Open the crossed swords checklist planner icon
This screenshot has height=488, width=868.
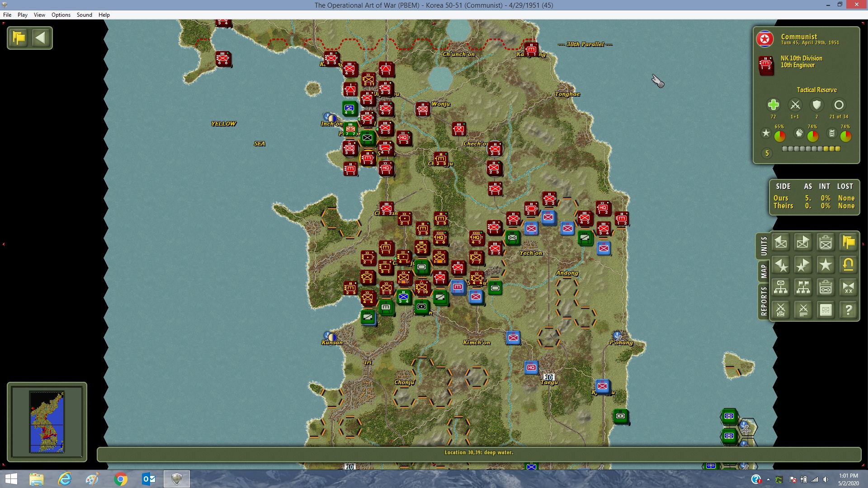pyautogui.click(x=781, y=310)
